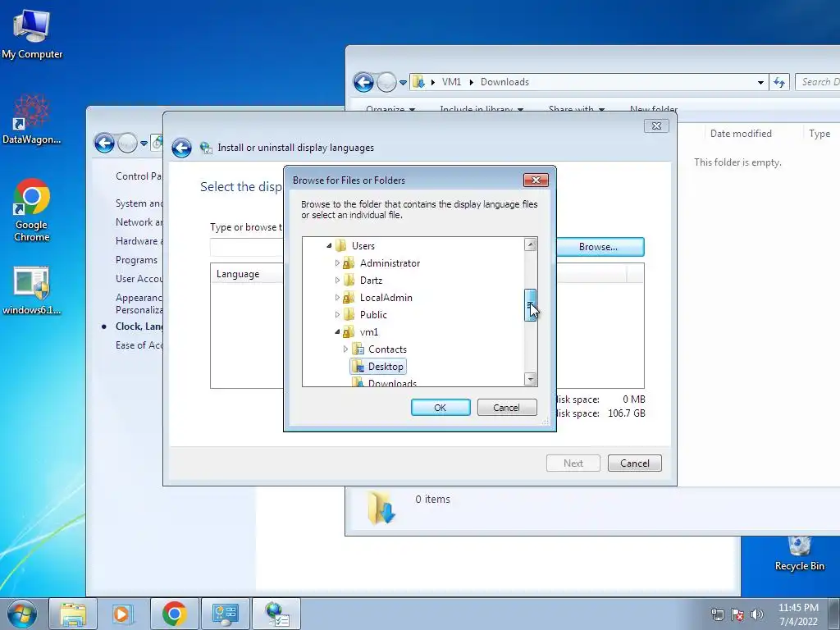Confirm folder selection with OK
This screenshot has height=630, width=840.
tap(441, 407)
